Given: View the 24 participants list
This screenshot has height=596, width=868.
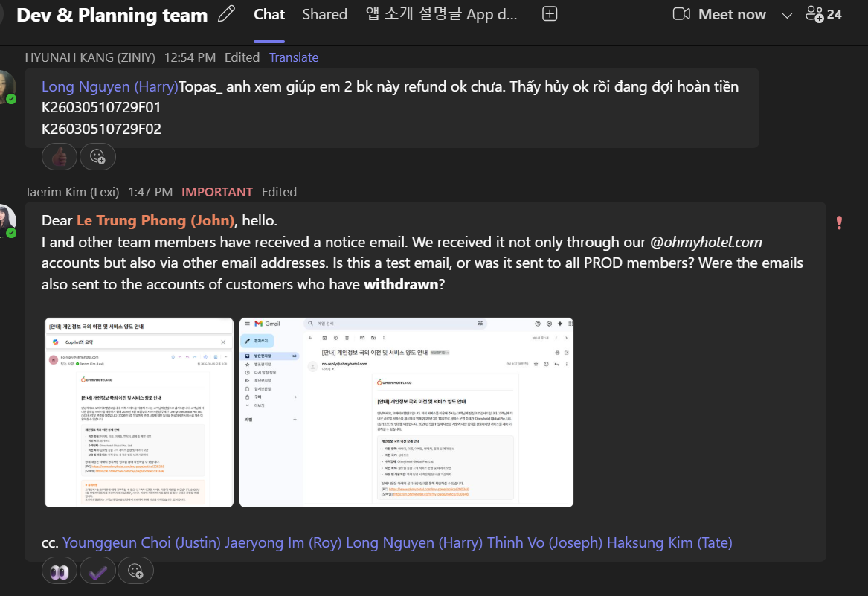Looking at the screenshot, I should click(x=823, y=14).
